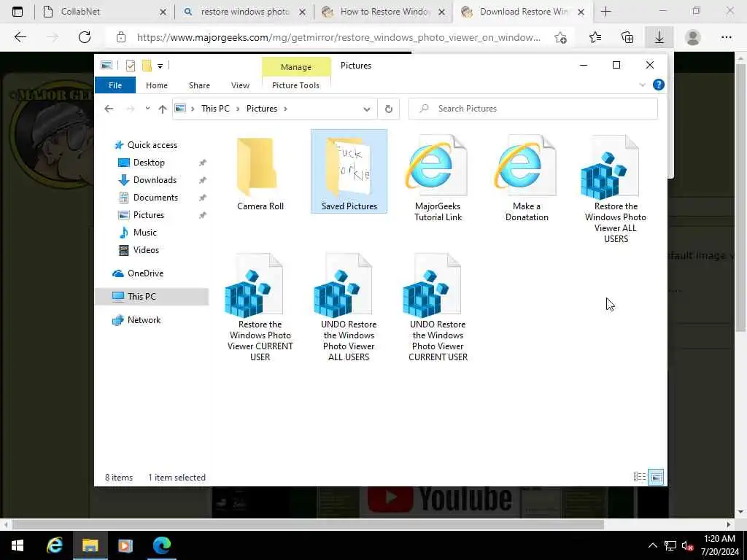Image resolution: width=747 pixels, height=560 pixels.
Task: Open Edge tab actions menu icon
Action: pos(18,12)
